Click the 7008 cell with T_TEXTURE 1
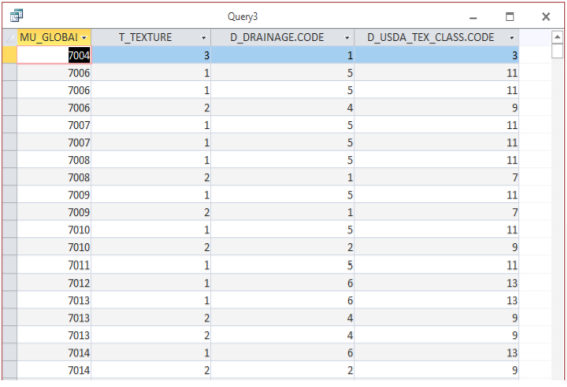The width and height of the screenshot is (567, 387). (54, 160)
